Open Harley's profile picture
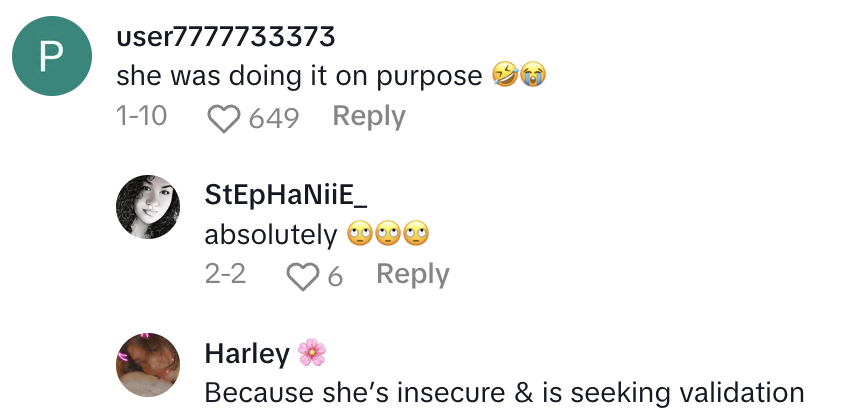This screenshot has height=414, width=844. point(148,364)
